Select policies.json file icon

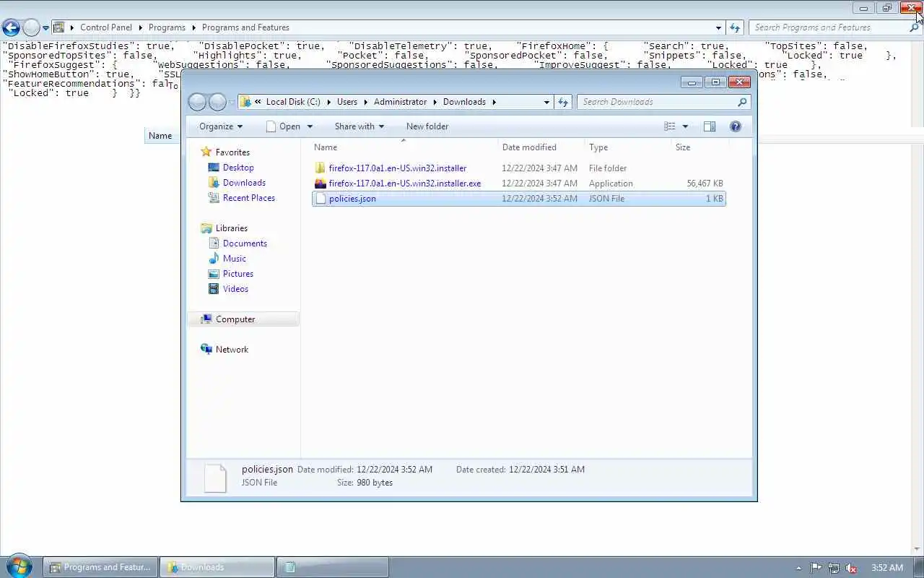click(x=321, y=199)
